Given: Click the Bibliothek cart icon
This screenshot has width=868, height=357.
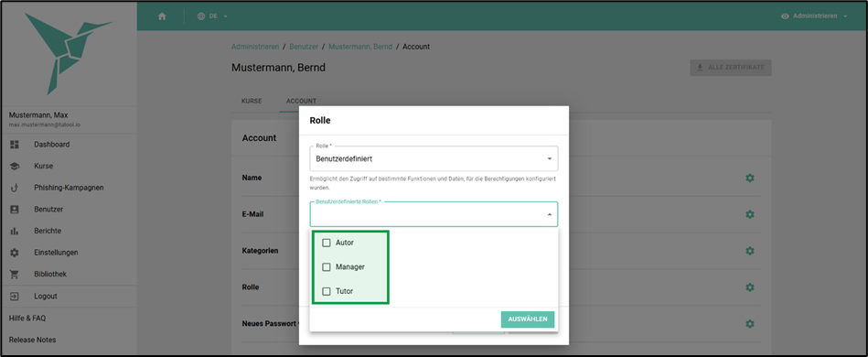Looking at the screenshot, I should coord(15,275).
